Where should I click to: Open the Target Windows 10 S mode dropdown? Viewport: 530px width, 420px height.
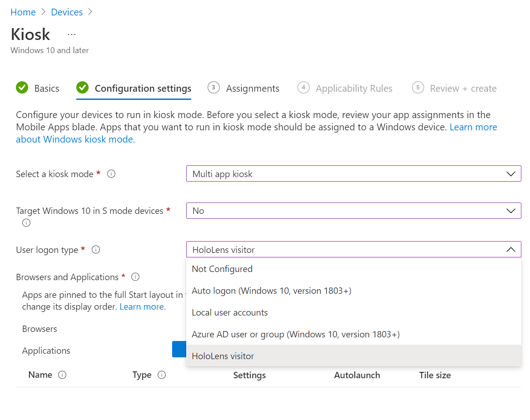pyautogui.click(x=353, y=211)
